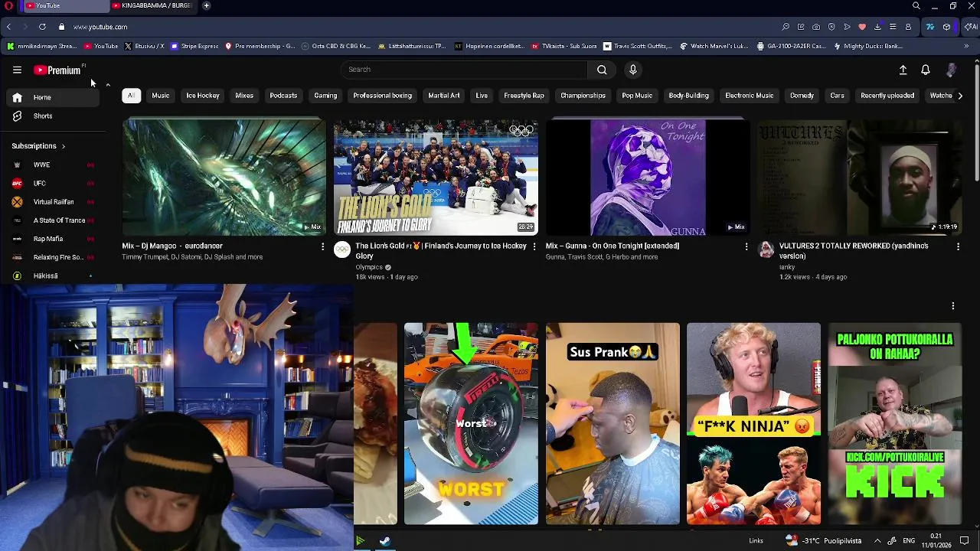Screen dimensions: 980x551
Task: Open TVkaista bookmark
Action: click(x=564, y=46)
